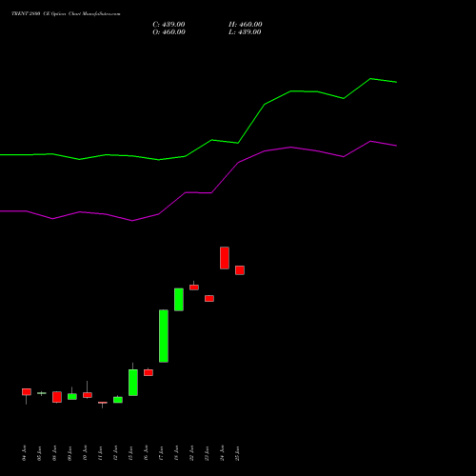Click the '15 Jun' date label

click(x=131, y=453)
